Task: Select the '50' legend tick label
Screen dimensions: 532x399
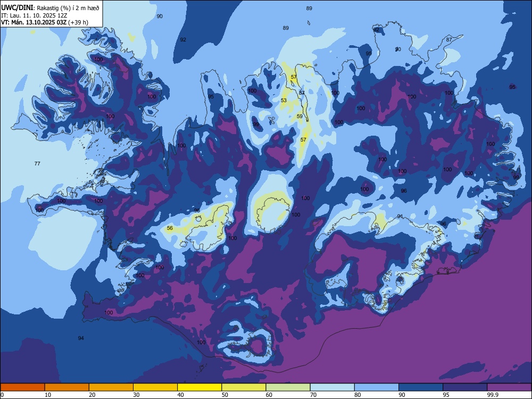Action: (x=225, y=395)
